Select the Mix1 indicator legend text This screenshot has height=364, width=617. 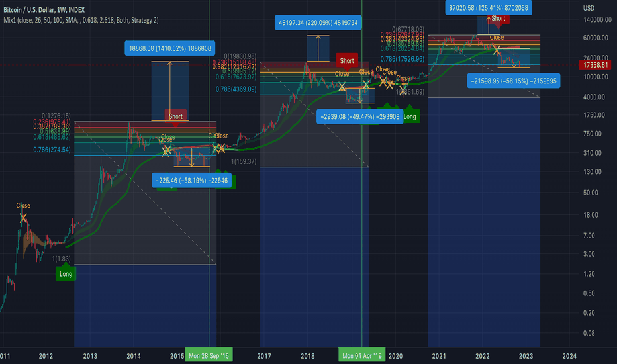(81, 20)
